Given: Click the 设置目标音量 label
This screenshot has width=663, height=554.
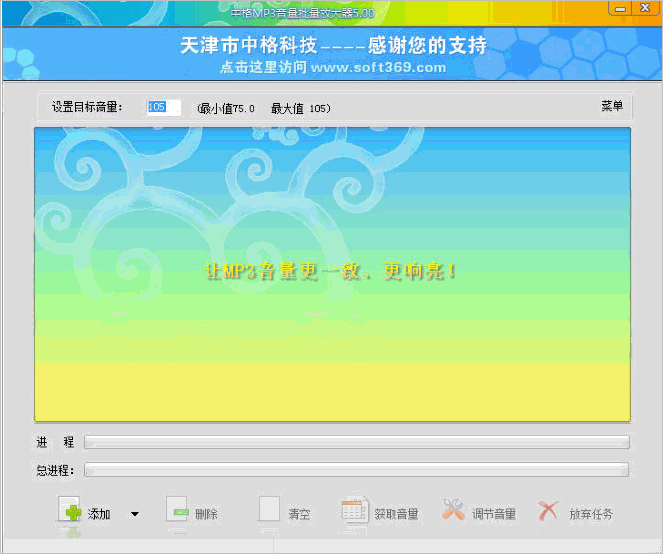Looking at the screenshot, I should coord(87,107).
